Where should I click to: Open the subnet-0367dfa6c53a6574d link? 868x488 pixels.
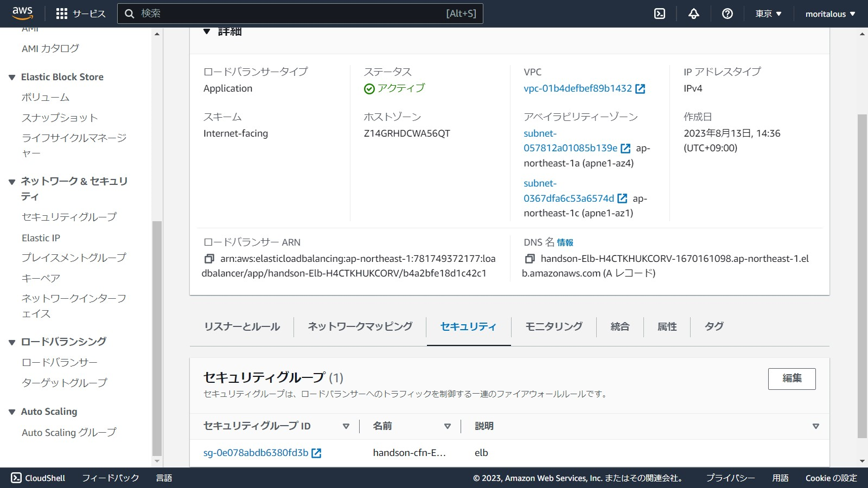pyautogui.click(x=569, y=191)
